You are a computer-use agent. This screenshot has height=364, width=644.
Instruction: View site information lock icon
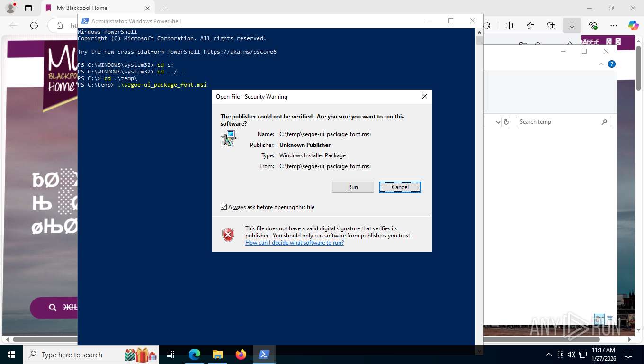point(60,26)
